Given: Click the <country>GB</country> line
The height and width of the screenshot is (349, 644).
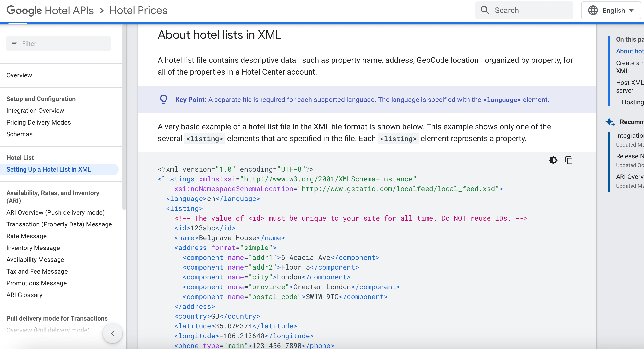Looking at the screenshot, I should click(217, 316).
